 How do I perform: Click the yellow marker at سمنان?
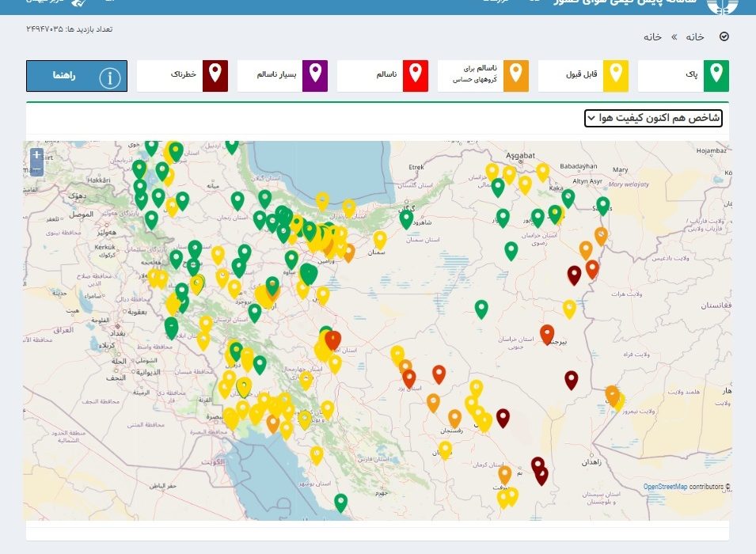coord(380,240)
